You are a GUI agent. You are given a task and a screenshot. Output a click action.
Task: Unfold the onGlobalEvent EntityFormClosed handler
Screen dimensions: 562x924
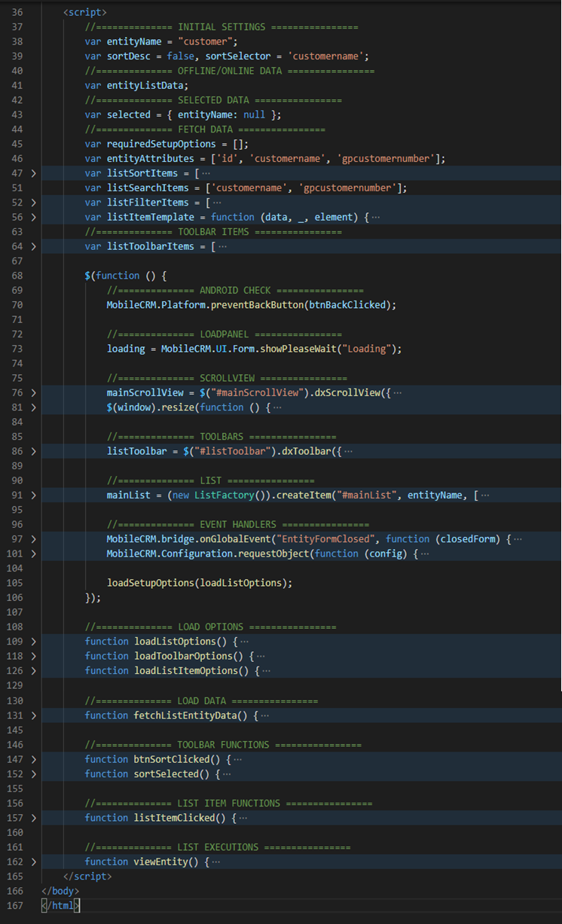[33, 539]
